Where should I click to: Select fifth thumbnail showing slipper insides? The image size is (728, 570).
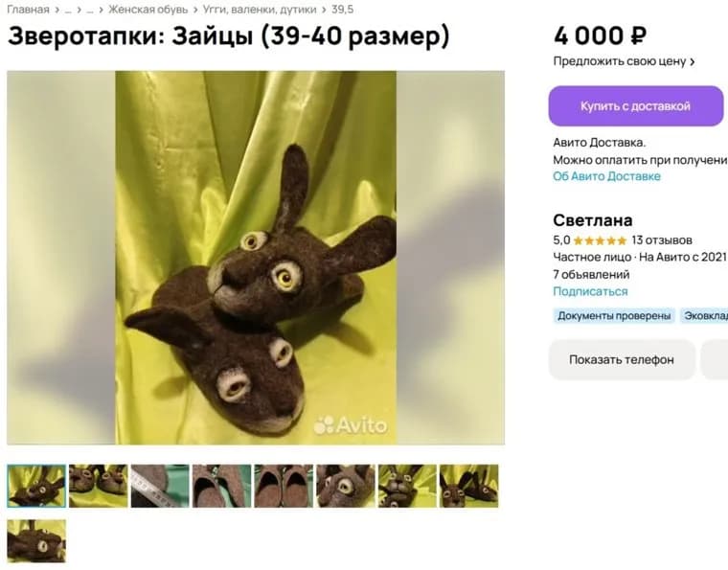(284, 486)
